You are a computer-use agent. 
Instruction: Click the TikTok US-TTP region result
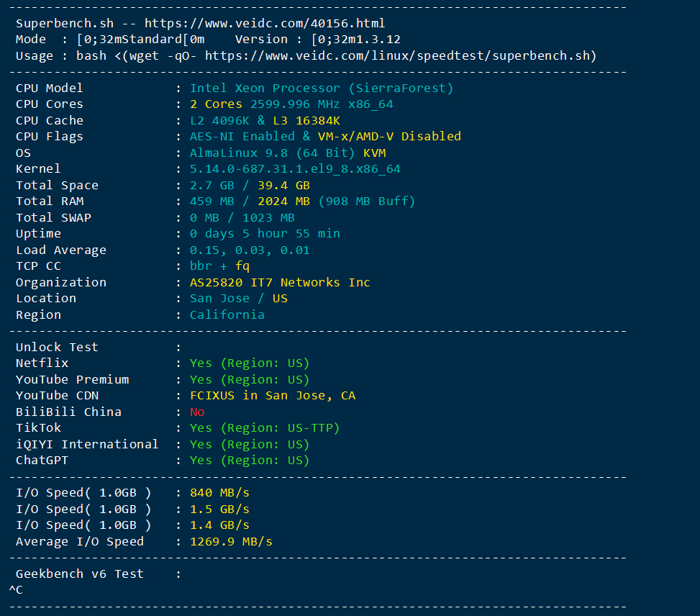(265, 428)
